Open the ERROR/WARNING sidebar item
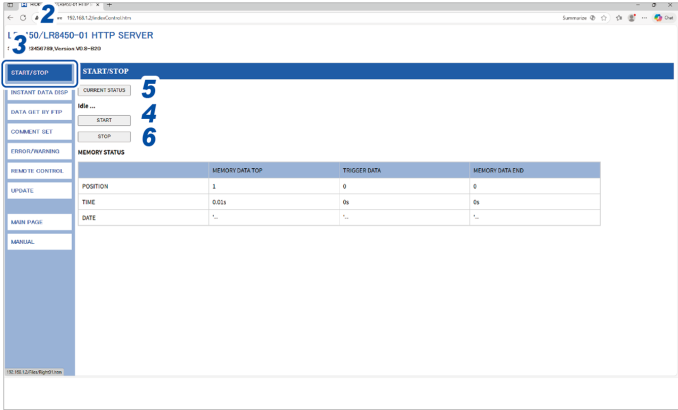The image size is (678, 410). (38, 151)
